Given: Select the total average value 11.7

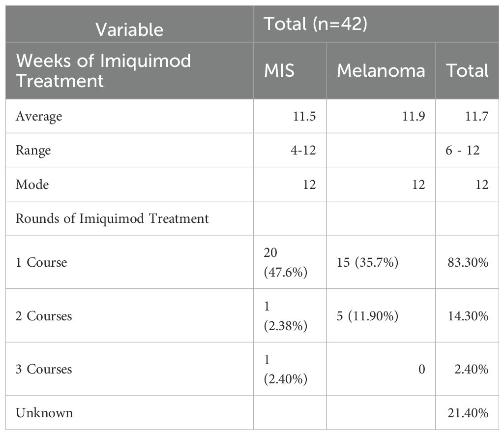Looking at the screenshot, I should (x=477, y=116).
